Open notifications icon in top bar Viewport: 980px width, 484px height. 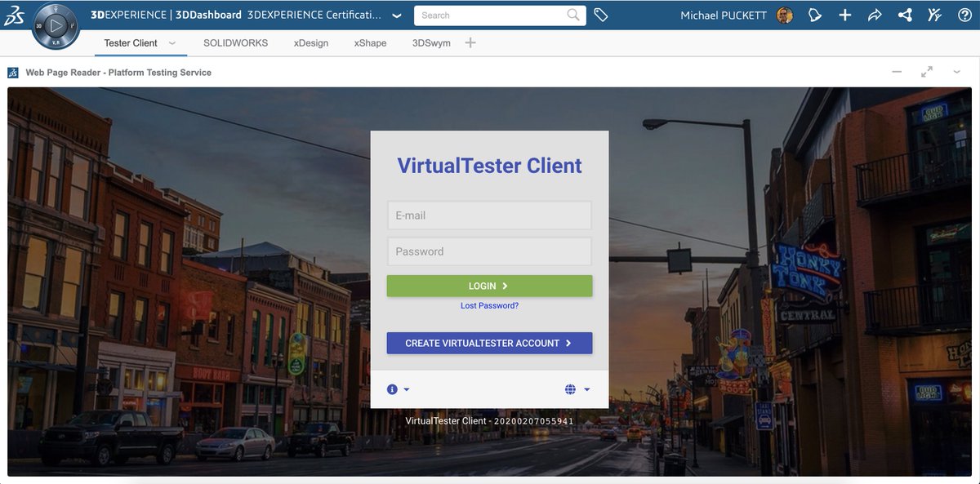point(814,15)
